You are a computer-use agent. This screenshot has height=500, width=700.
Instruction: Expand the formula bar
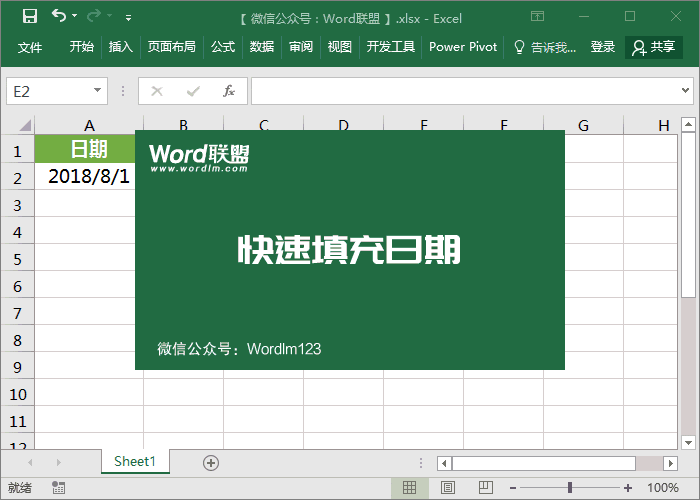click(687, 91)
